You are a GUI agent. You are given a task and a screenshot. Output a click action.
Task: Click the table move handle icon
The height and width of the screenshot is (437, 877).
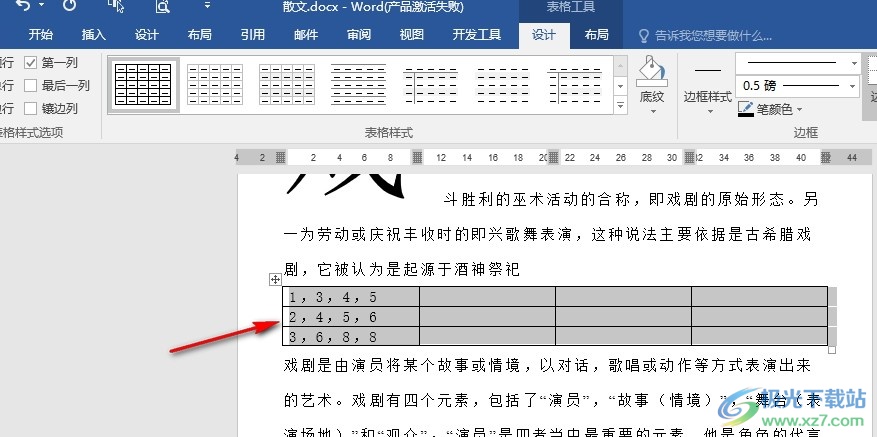pos(275,279)
